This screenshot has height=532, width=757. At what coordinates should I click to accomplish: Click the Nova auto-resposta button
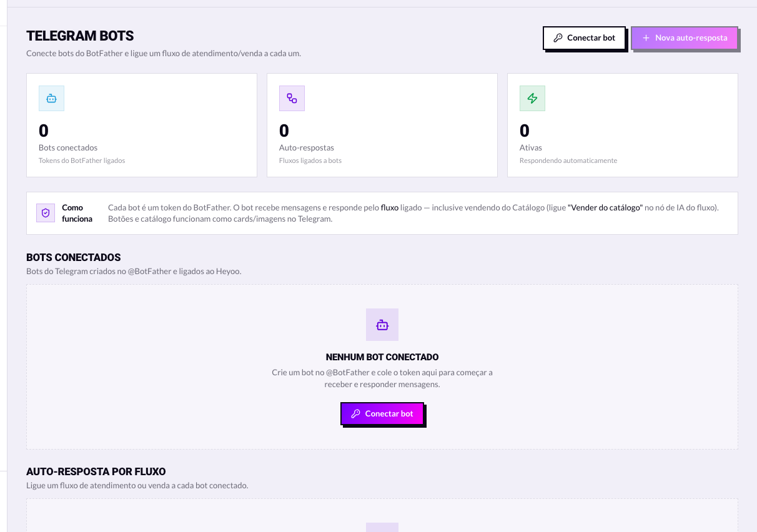(685, 38)
